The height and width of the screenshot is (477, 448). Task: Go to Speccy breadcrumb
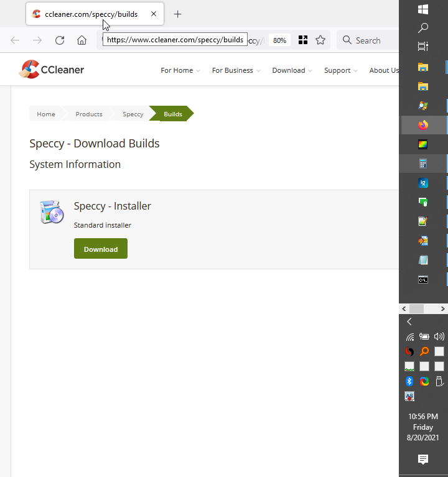[133, 114]
